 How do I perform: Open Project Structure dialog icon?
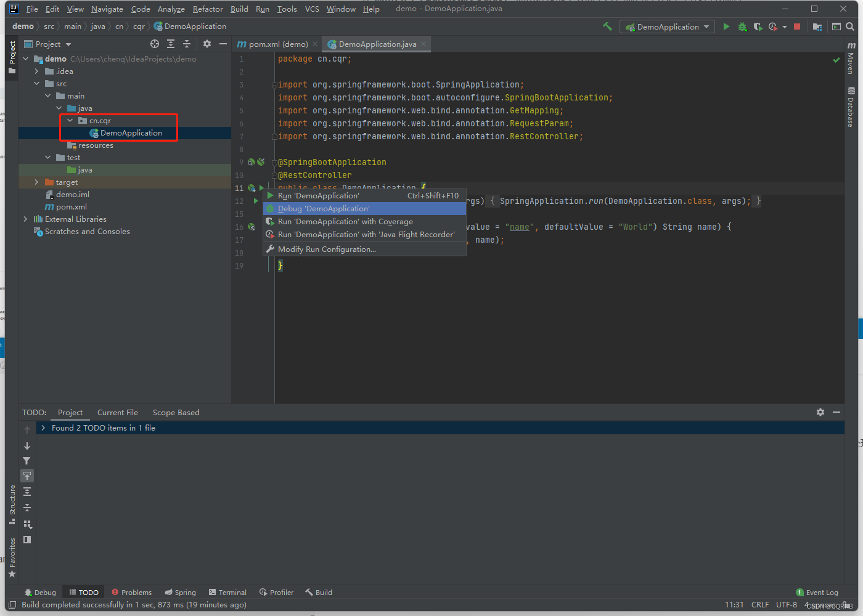click(817, 26)
